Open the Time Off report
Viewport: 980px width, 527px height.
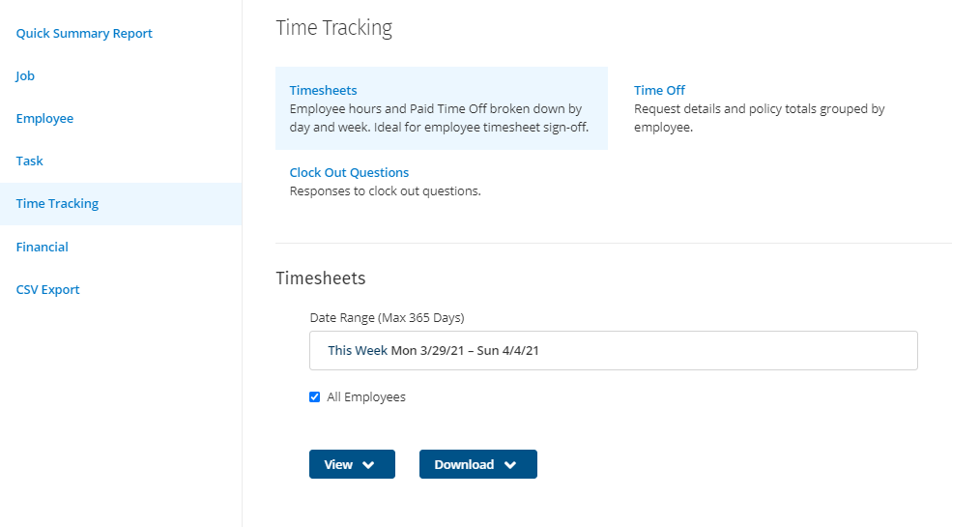click(659, 91)
